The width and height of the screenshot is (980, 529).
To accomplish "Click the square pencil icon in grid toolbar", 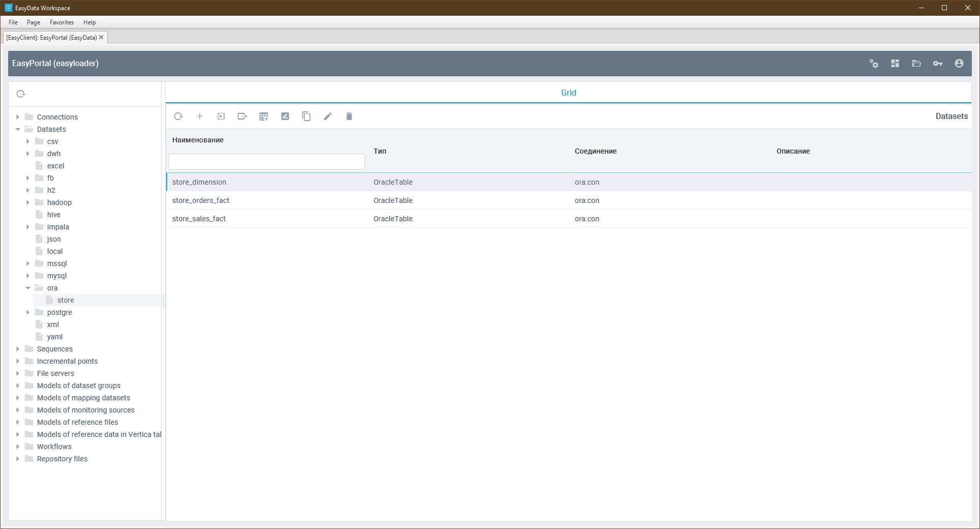I will point(285,116).
